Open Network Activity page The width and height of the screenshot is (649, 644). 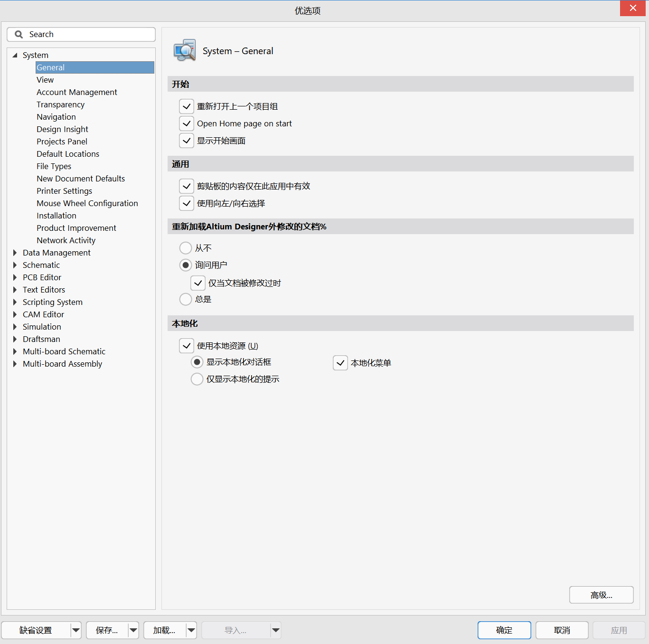(66, 240)
